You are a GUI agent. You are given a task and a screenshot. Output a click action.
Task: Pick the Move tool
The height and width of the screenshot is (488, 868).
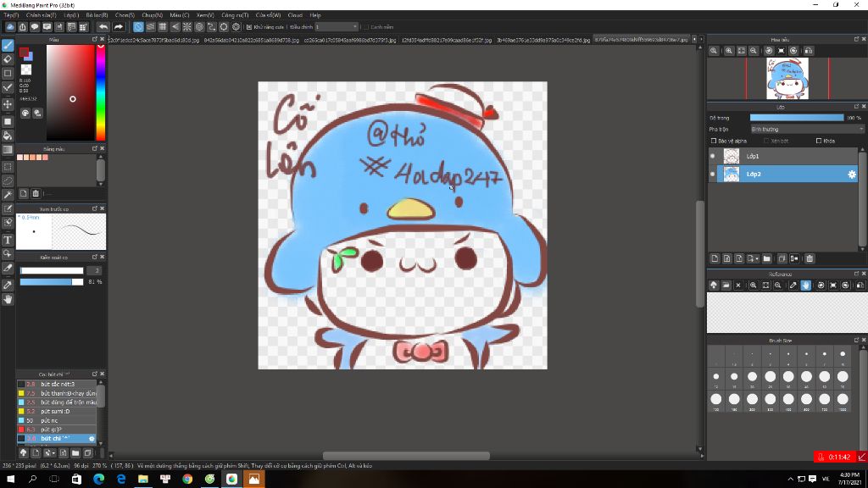point(8,104)
